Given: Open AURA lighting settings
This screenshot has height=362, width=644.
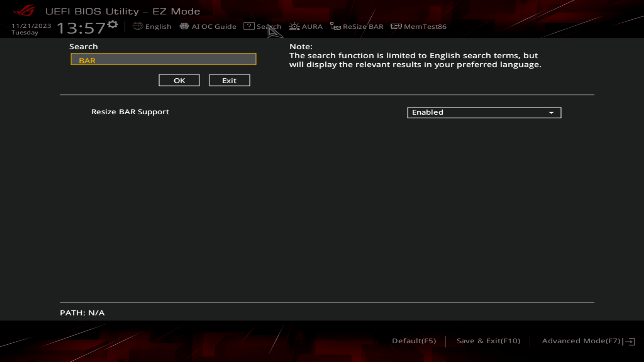Looking at the screenshot, I should pyautogui.click(x=294, y=26).
